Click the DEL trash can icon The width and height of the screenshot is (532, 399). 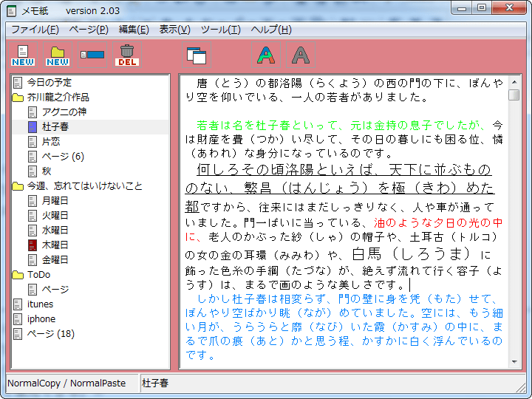click(127, 55)
